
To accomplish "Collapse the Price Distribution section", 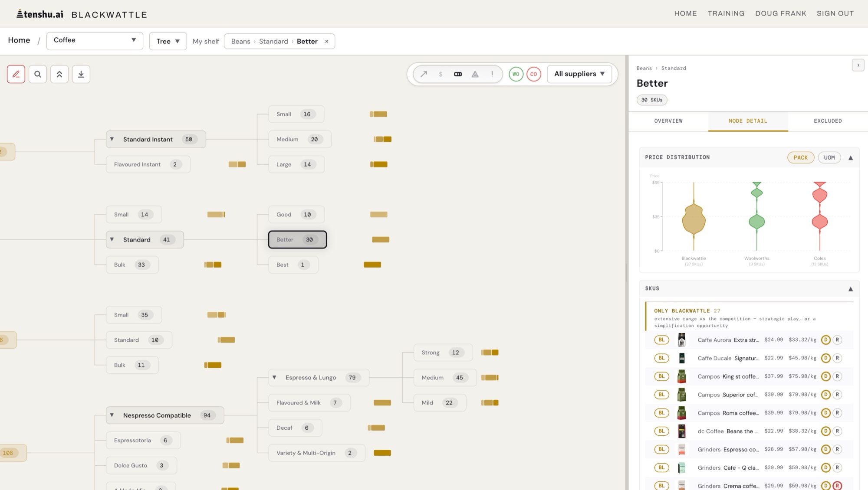I will pyautogui.click(x=851, y=158).
